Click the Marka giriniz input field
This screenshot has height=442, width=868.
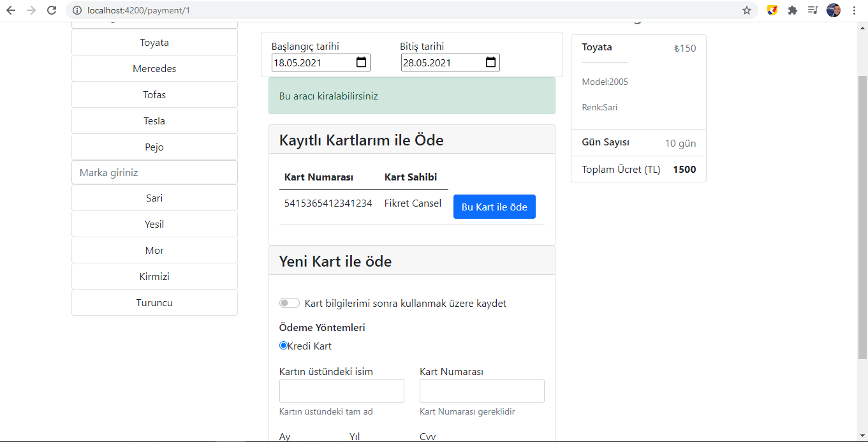[x=154, y=172]
